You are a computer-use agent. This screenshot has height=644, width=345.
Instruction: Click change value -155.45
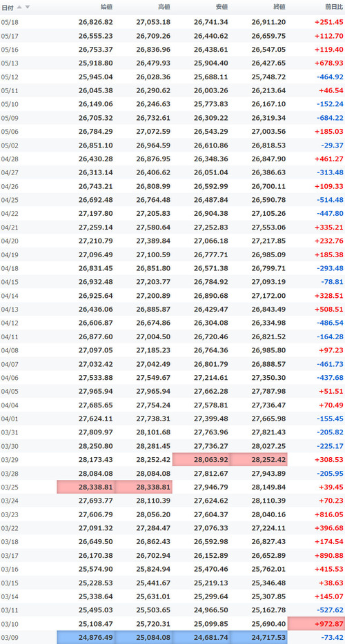point(331,419)
